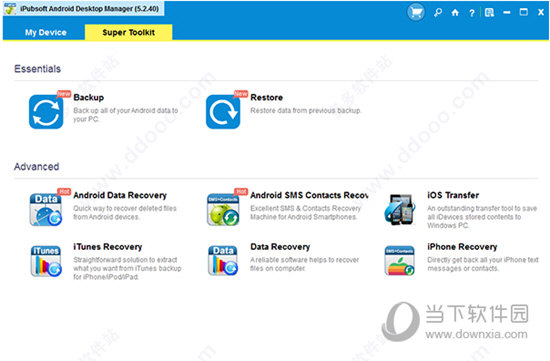The image size is (550, 361).
Task: Click Android SMS Contacts Recovery title
Action: click(x=309, y=195)
